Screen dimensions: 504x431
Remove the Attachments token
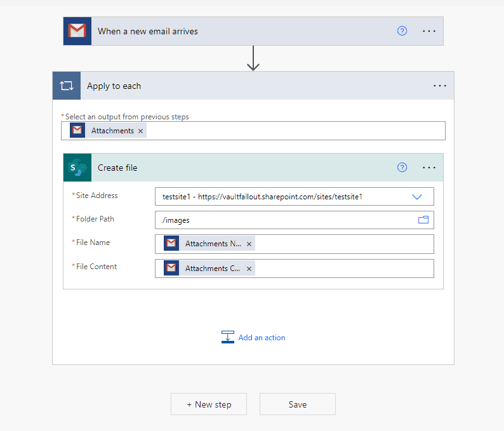[x=141, y=131]
